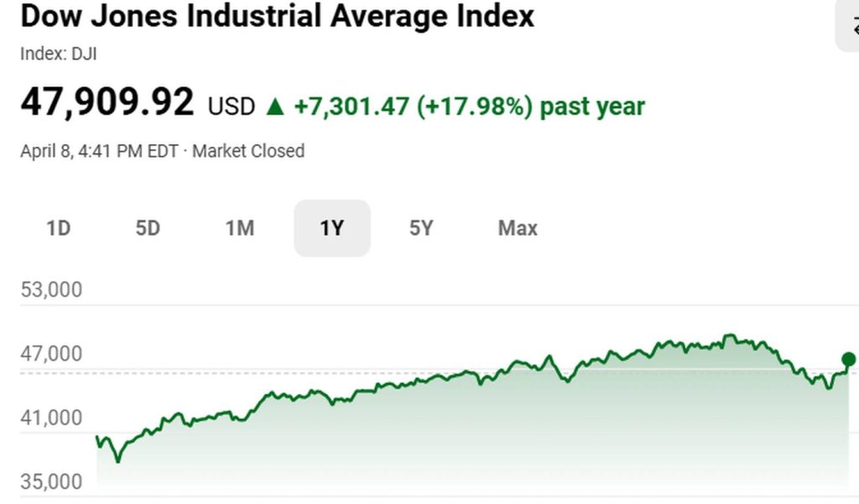
Task: Choose the 1M chart range
Action: [240, 228]
